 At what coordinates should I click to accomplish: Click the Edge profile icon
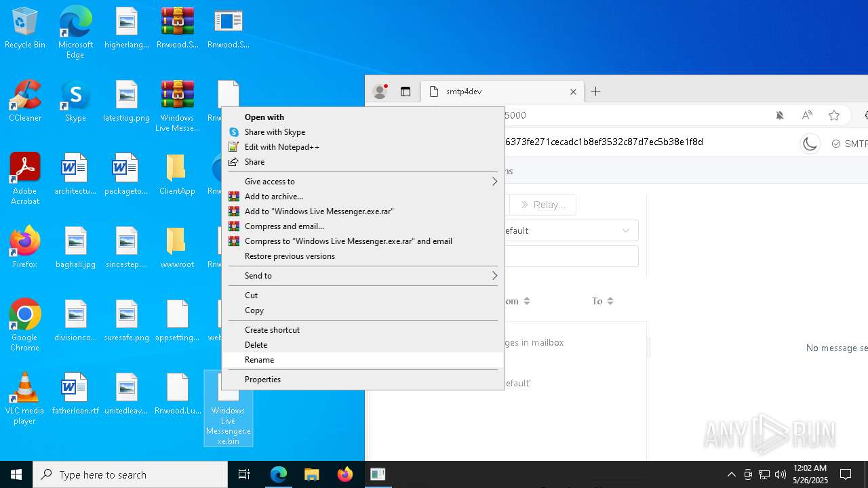[380, 91]
